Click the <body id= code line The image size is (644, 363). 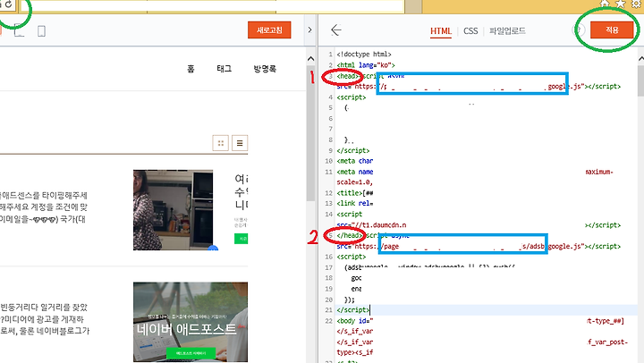[355, 321]
